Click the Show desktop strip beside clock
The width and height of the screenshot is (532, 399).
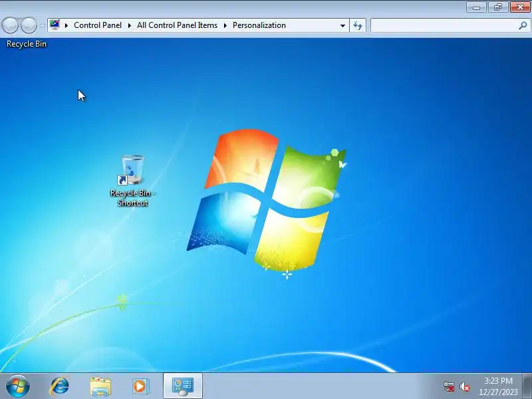527,386
